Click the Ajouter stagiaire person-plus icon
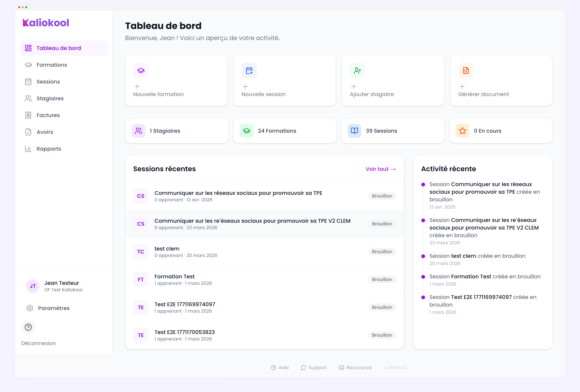The height and width of the screenshot is (392, 580). click(x=357, y=71)
